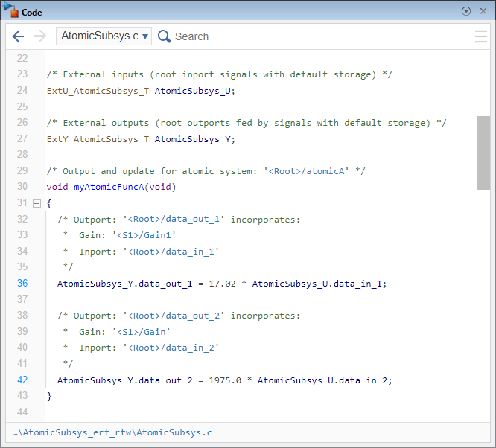The height and width of the screenshot is (448, 496).
Task: Click the 17.02 gain value
Action: click(222, 284)
